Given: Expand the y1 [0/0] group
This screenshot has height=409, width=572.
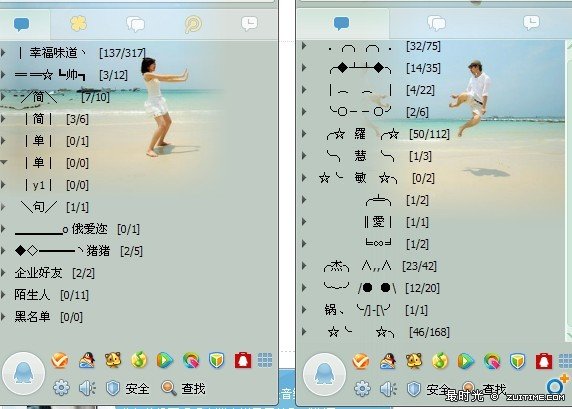Looking at the screenshot, I should pos(3,185).
